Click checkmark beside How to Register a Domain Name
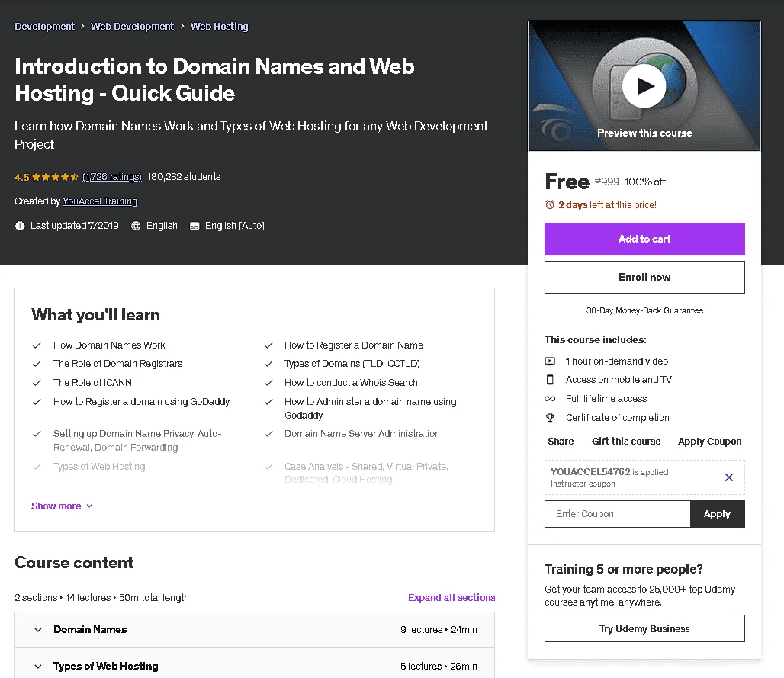 click(x=268, y=345)
